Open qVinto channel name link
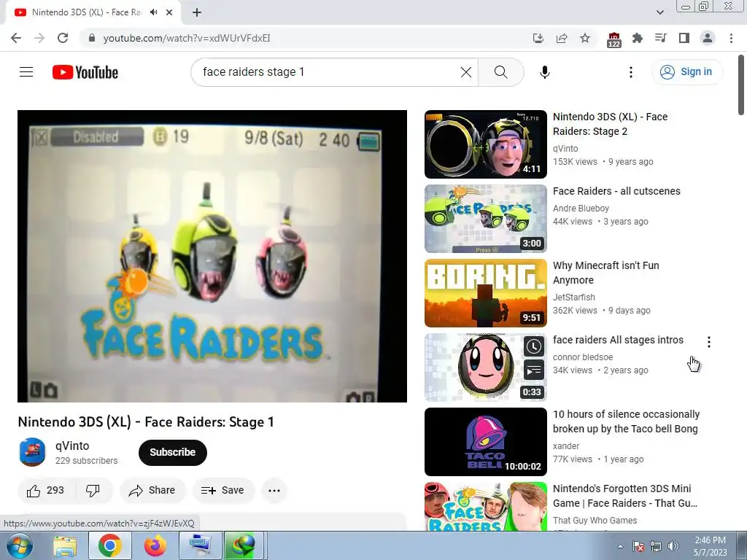 (72, 446)
